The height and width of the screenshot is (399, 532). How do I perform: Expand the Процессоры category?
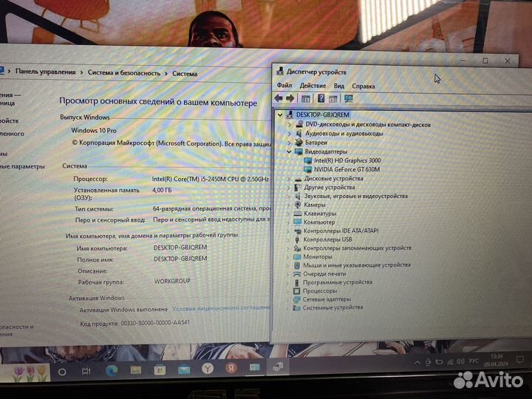tap(290, 291)
